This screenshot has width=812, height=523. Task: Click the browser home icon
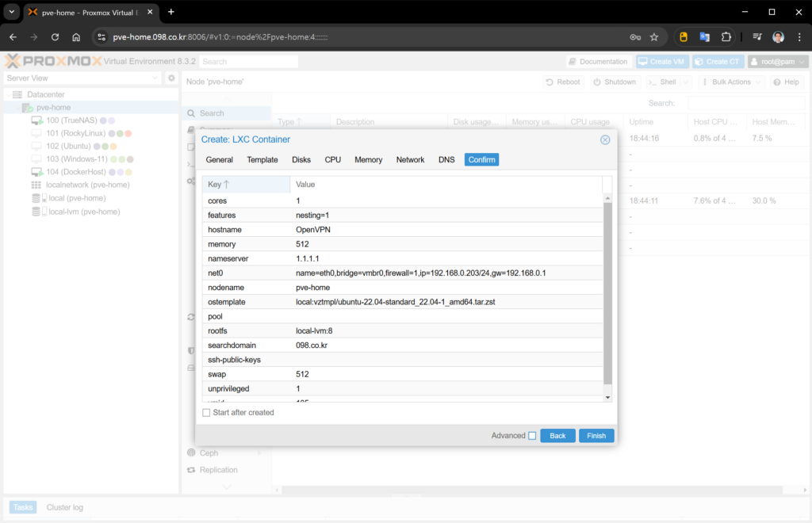pos(76,36)
